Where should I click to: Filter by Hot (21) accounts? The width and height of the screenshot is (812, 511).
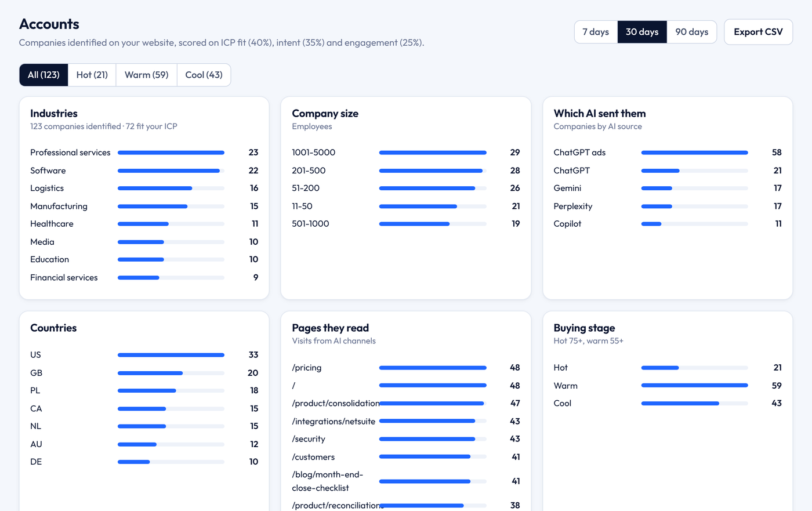coord(92,75)
